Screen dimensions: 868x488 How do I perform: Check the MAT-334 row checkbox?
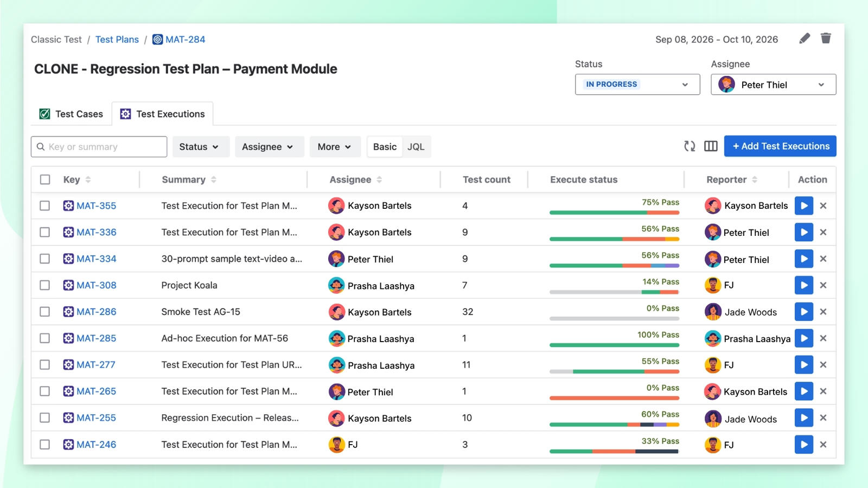tap(45, 259)
